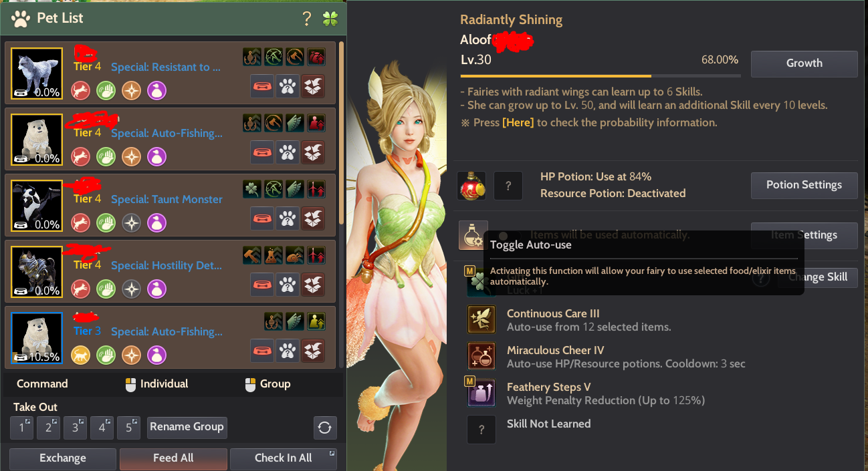Viewport: 868px width, 471px height.
Task: Click the paw question icon on Taunt Monster pet
Action: (x=288, y=219)
